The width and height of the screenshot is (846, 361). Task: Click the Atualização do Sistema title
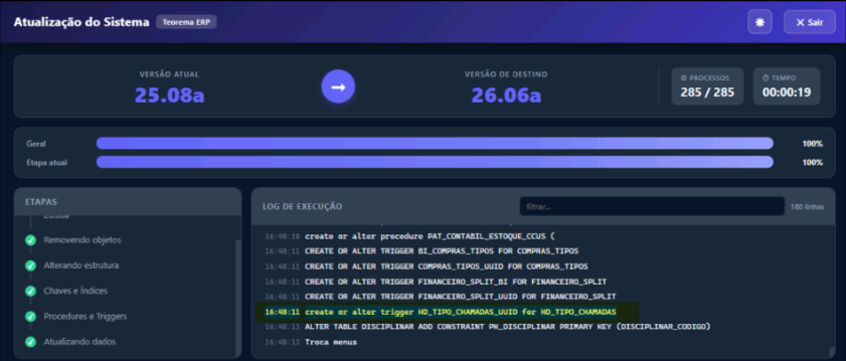click(81, 23)
